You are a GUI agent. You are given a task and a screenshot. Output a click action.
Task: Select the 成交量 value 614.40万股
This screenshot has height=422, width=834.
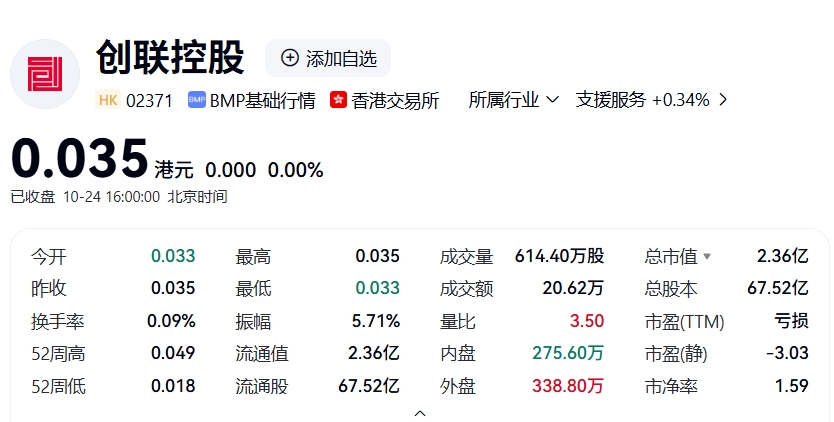[559, 256]
